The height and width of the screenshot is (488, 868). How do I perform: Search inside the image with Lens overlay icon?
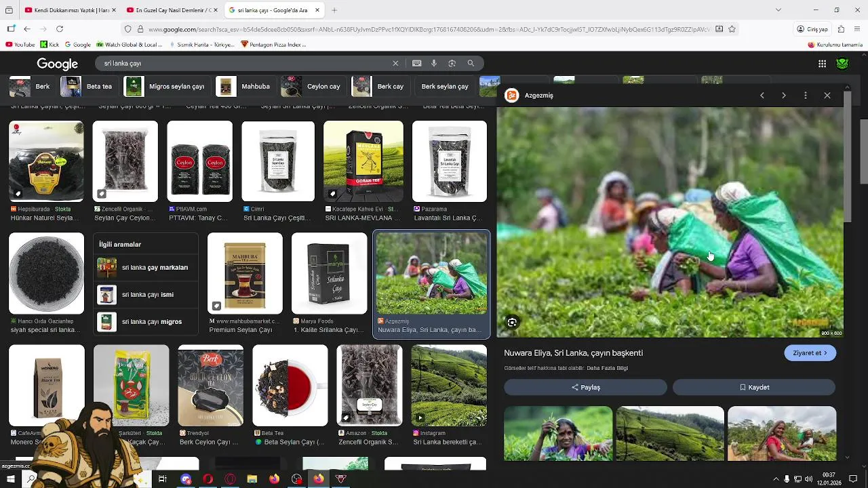pyautogui.click(x=513, y=323)
